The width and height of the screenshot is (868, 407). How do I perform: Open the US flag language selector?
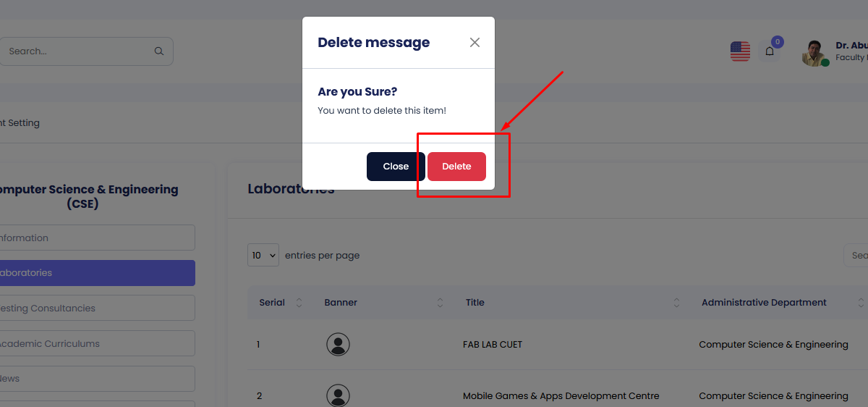point(740,51)
